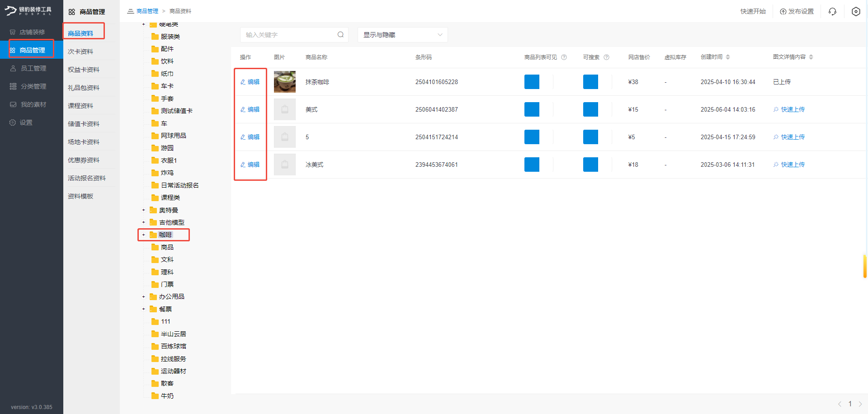
Task: Expand the 奥特曼 tree node
Action: pos(144,210)
